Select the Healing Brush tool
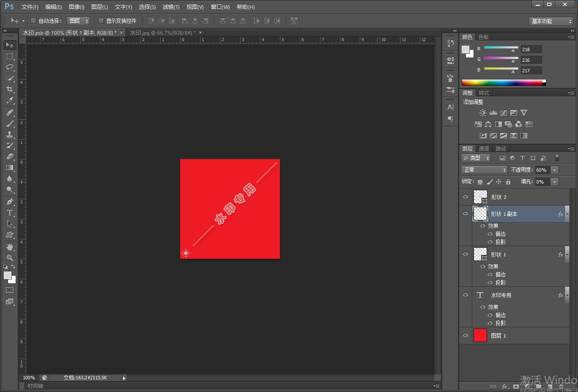 coord(10,112)
